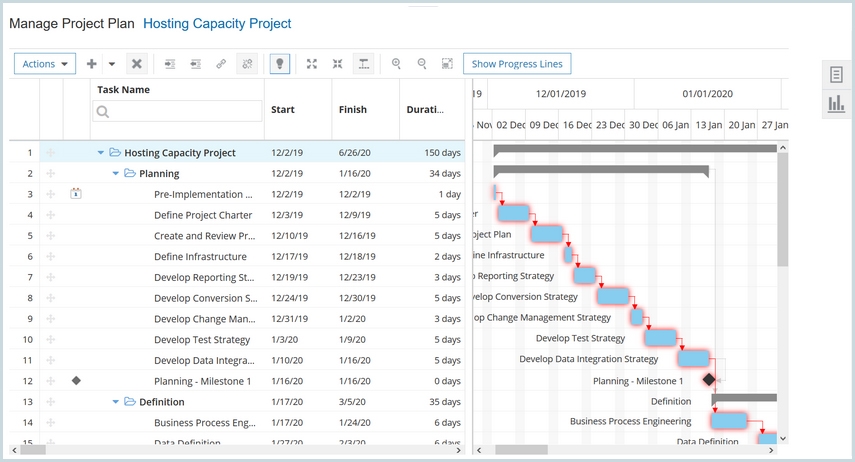Image resolution: width=855 pixels, height=462 pixels.
Task: Outdent the selected task
Action: coord(195,64)
